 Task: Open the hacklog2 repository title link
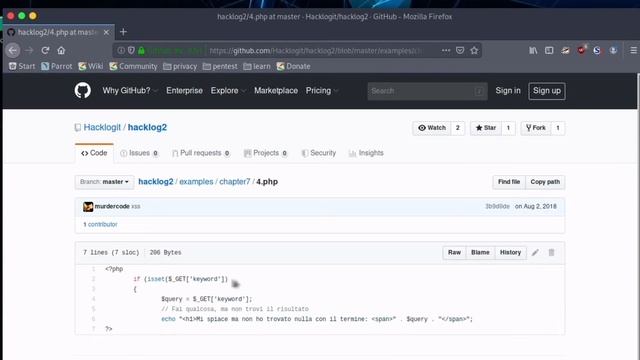pyautogui.click(x=147, y=127)
